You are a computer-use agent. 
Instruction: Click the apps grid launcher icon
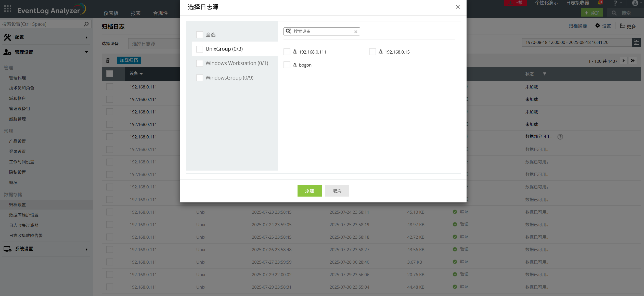8,9
